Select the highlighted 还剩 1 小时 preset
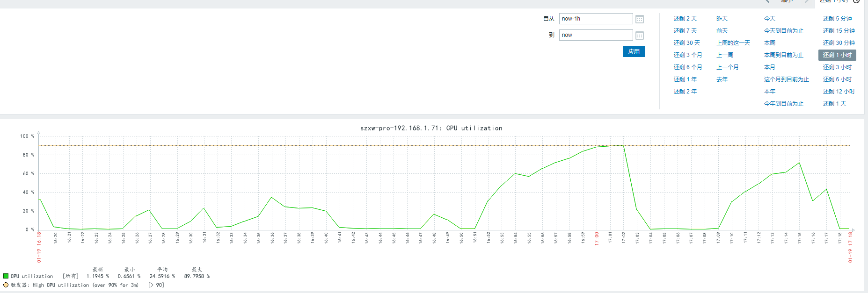This screenshot has height=293, width=868. pyautogui.click(x=837, y=55)
